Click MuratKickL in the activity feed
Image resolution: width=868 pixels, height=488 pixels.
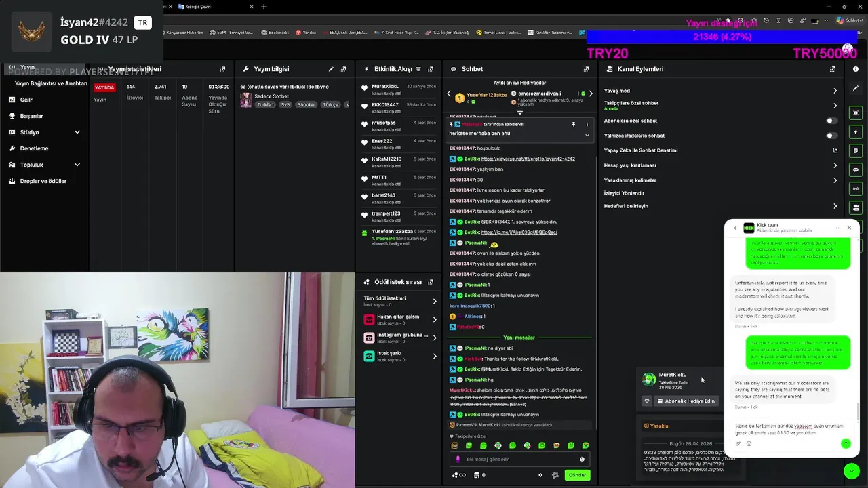pos(384,86)
